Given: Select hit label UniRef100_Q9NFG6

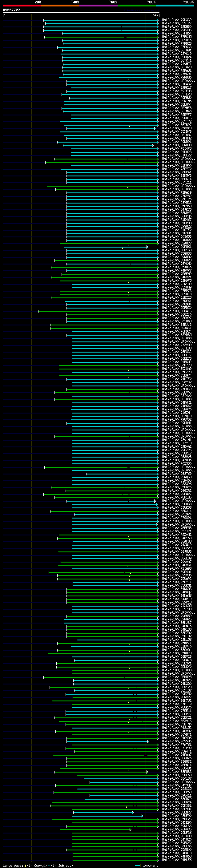Looking at the screenshot, I should click(177, 833).
